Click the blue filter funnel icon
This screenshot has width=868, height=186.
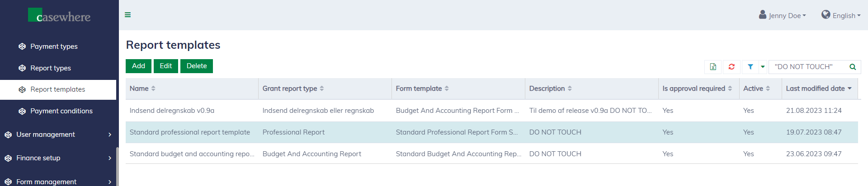(750, 67)
